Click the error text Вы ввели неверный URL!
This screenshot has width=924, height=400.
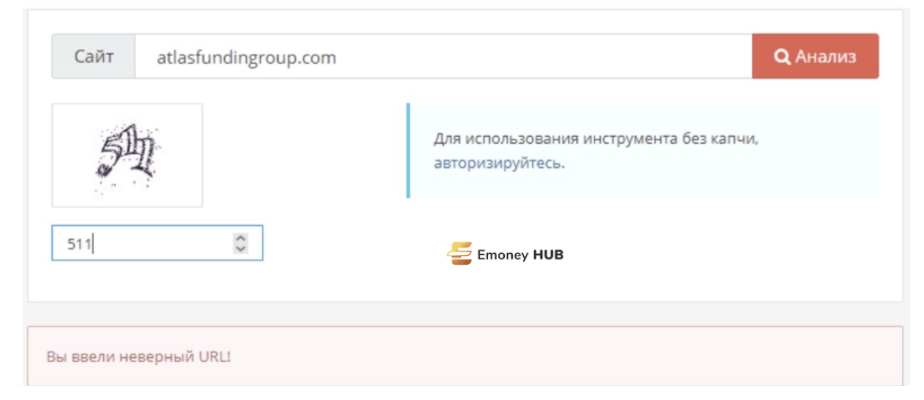click(x=138, y=357)
